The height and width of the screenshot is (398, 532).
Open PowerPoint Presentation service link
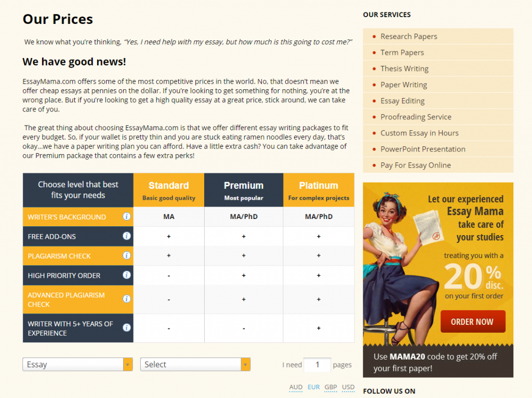423,149
